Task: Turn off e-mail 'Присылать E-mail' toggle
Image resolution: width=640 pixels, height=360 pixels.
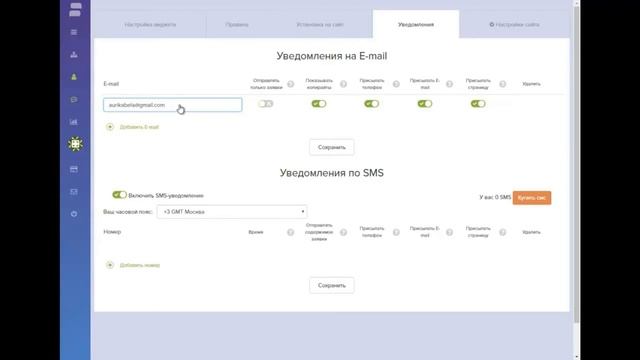Action: 425,104
